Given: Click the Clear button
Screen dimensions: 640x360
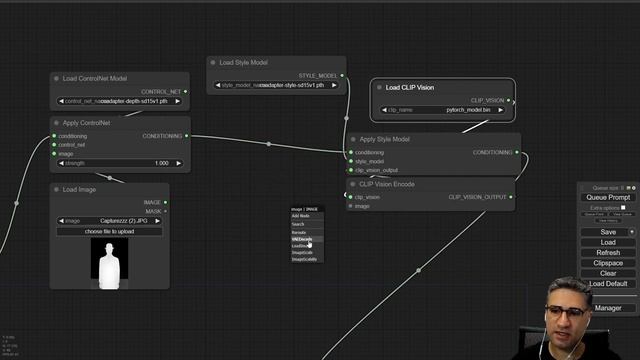Looking at the screenshot, I should point(608,273).
